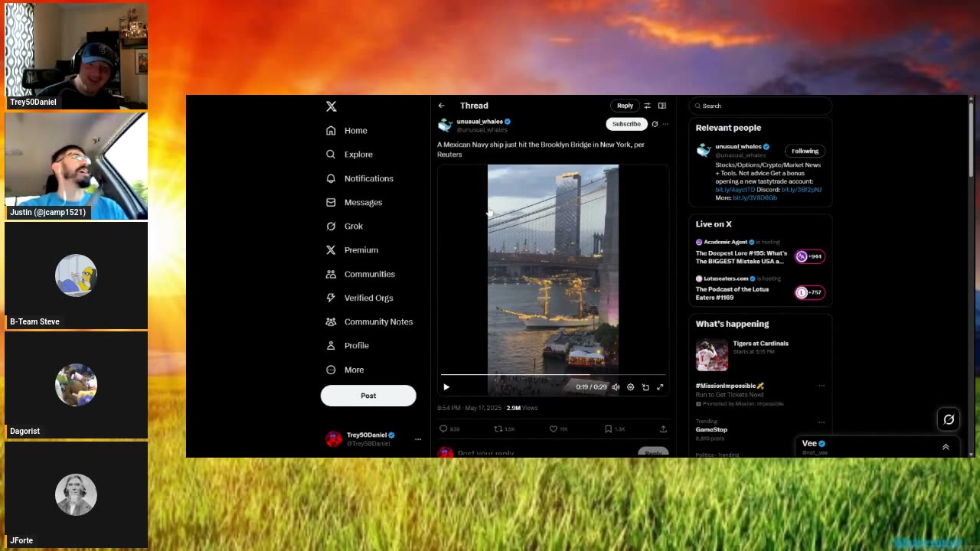Click Lotus Eaters listeners badge +757
The height and width of the screenshot is (551, 980).
click(809, 292)
